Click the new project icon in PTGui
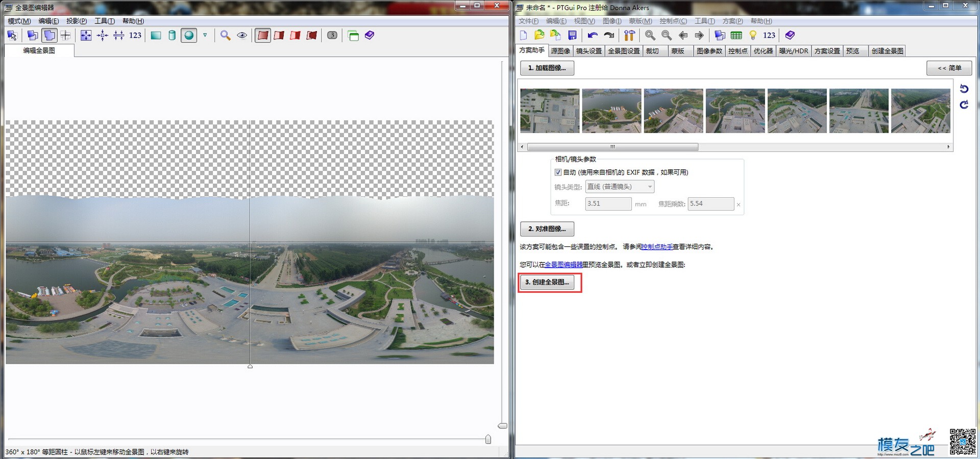 [523, 35]
